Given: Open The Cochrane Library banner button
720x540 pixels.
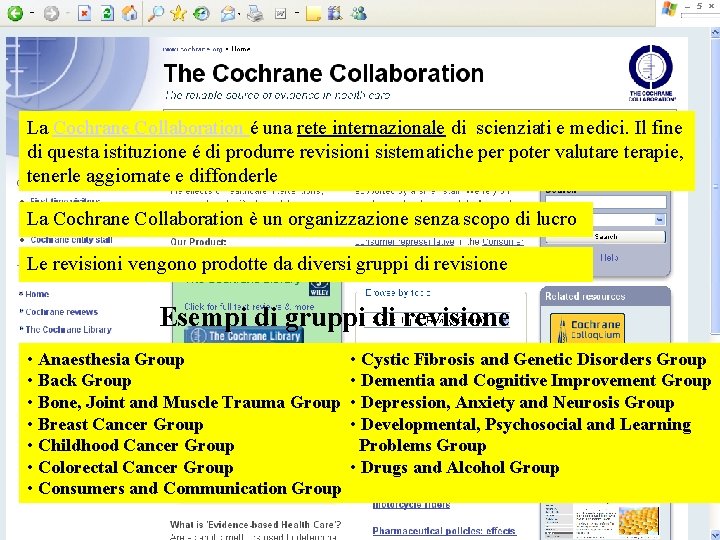Looking at the screenshot, I should click(x=244, y=336).
